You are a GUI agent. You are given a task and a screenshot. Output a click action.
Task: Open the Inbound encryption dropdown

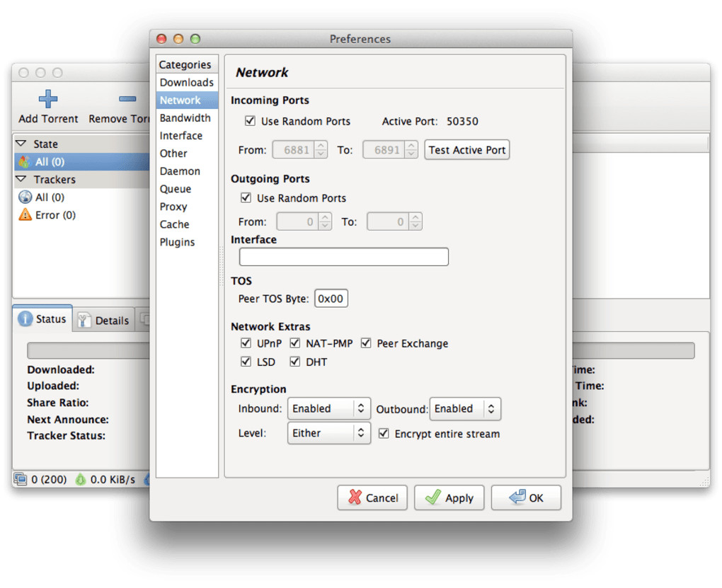point(328,408)
